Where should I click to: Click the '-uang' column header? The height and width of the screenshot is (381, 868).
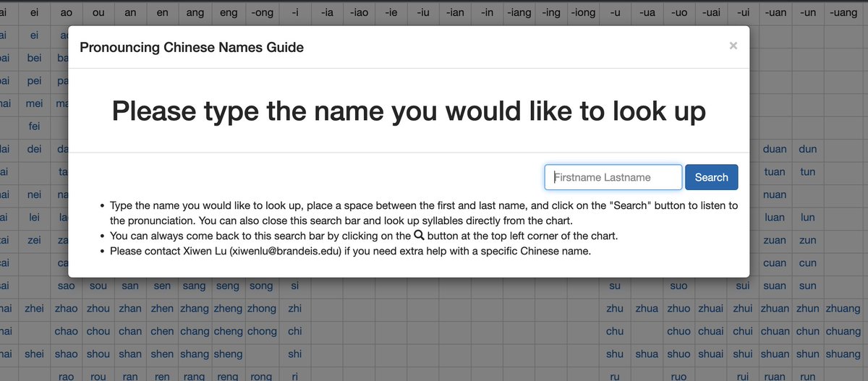coord(843,12)
